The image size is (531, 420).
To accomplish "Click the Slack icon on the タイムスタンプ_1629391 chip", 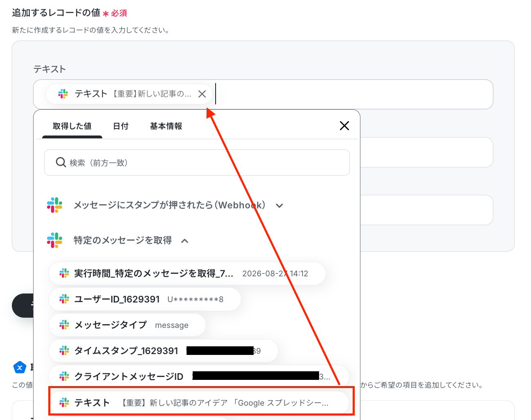I will coord(64,351).
